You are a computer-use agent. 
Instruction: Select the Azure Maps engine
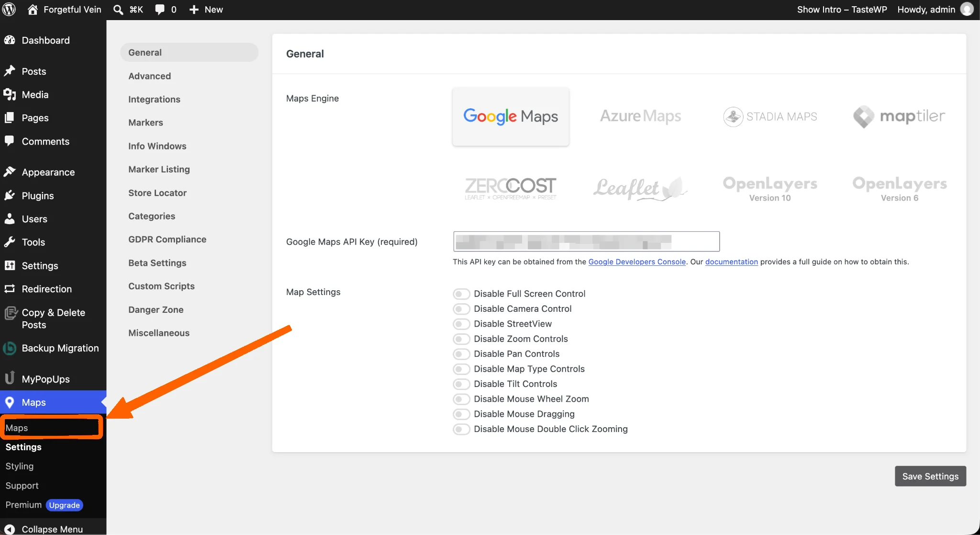pyautogui.click(x=640, y=116)
